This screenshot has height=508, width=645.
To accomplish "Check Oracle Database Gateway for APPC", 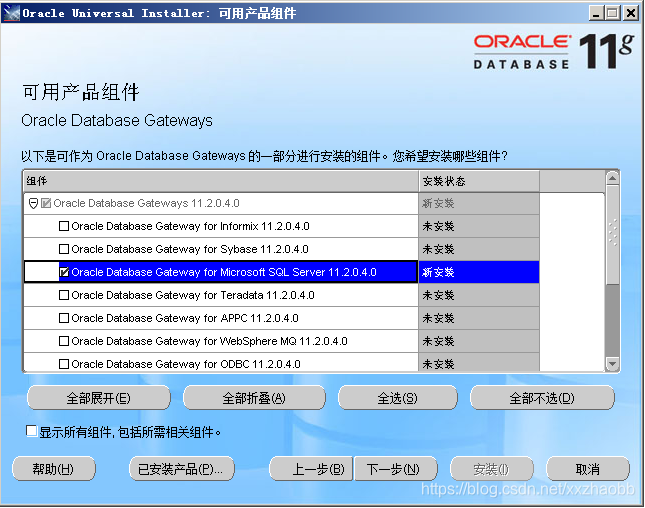I will (64, 318).
